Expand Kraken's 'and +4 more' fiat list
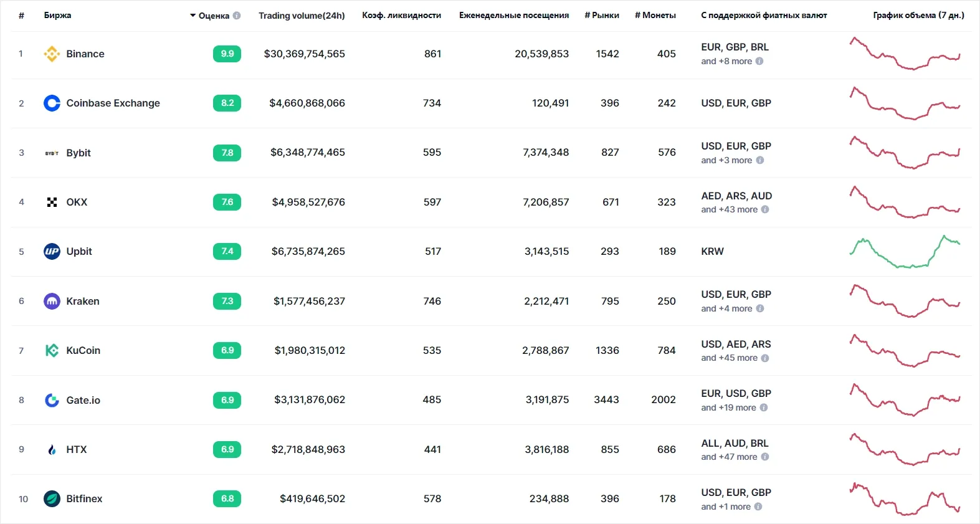The height and width of the screenshot is (524, 980). click(x=726, y=308)
